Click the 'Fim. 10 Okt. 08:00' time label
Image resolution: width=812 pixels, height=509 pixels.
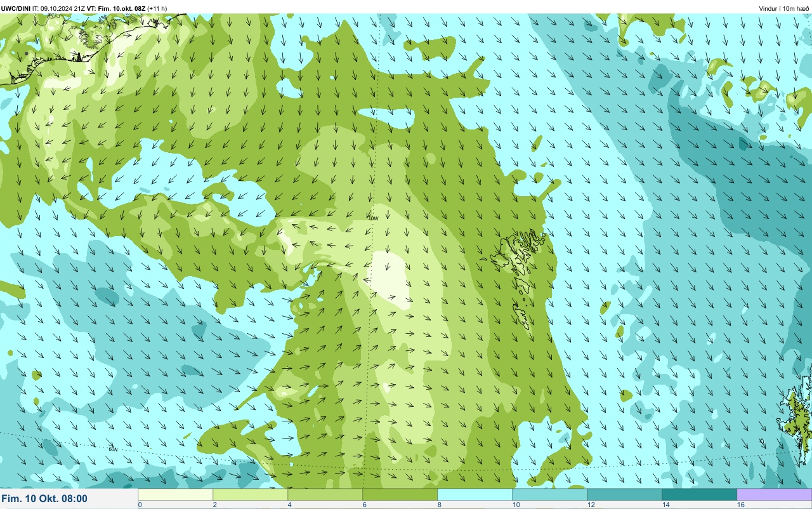44,499
